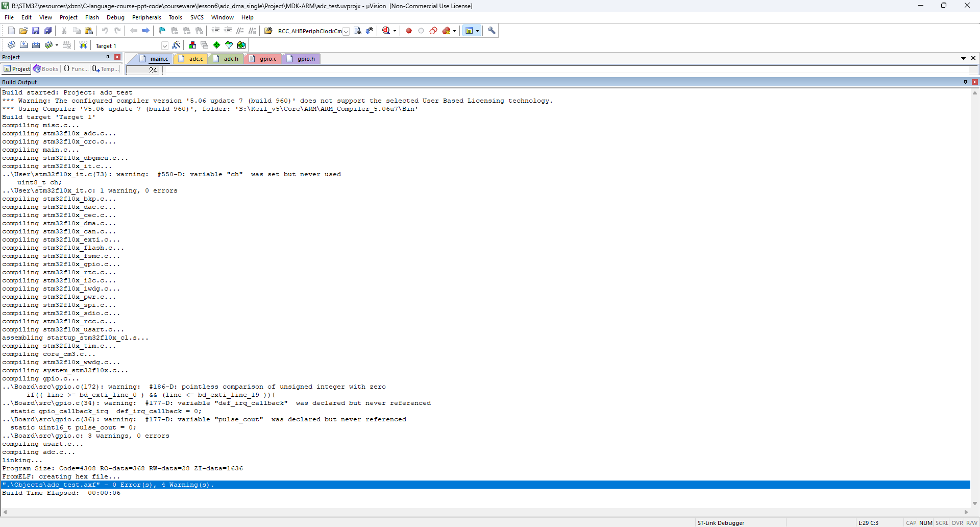
Task: Close the Project panel
Action: pos(117,57)
